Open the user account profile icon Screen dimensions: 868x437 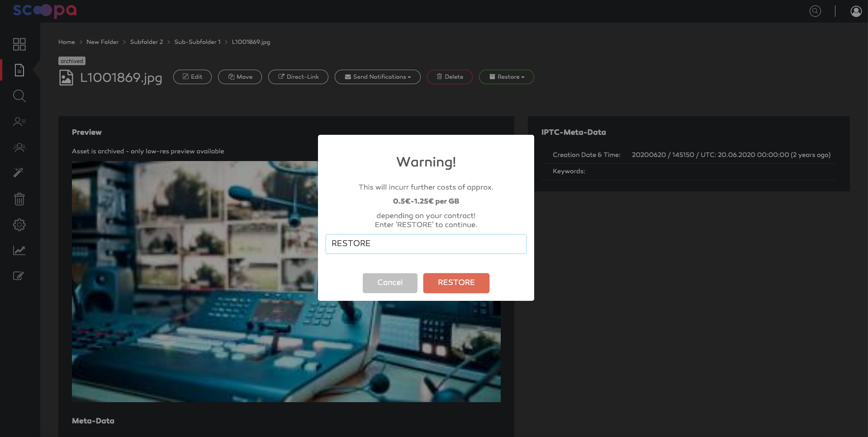(856, 11)
